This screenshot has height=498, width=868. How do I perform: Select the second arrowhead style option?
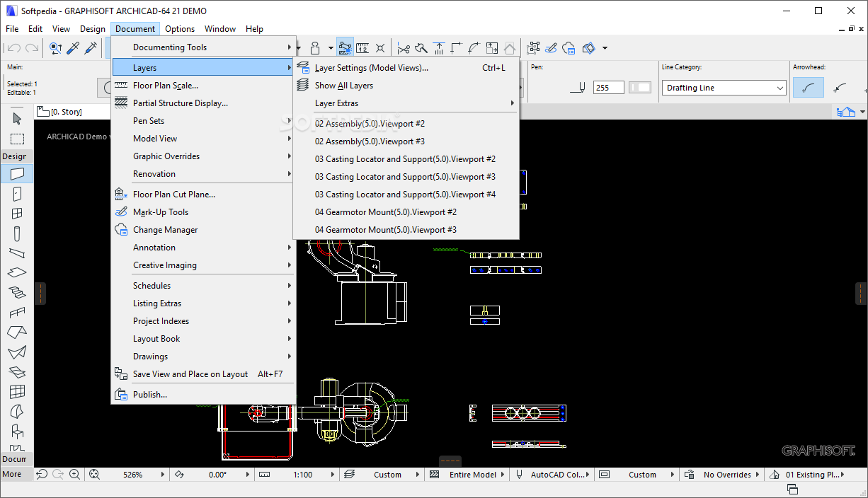click(x=840, y=88)
